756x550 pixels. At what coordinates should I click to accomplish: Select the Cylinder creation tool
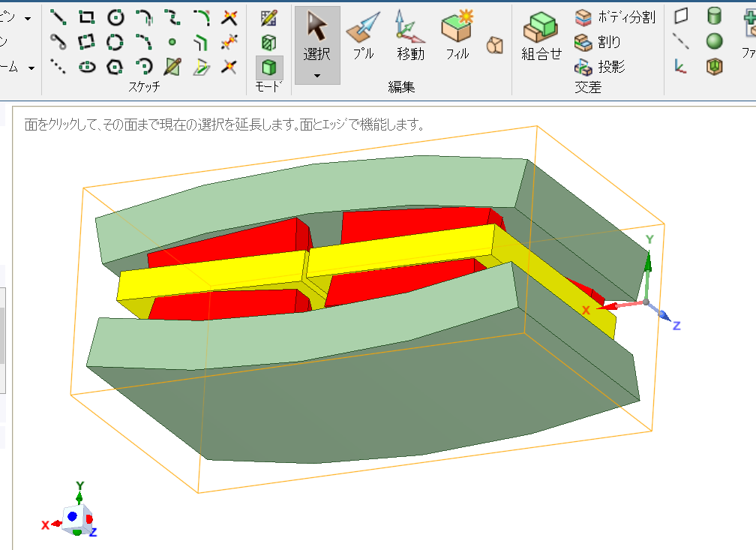coord(714,16)
